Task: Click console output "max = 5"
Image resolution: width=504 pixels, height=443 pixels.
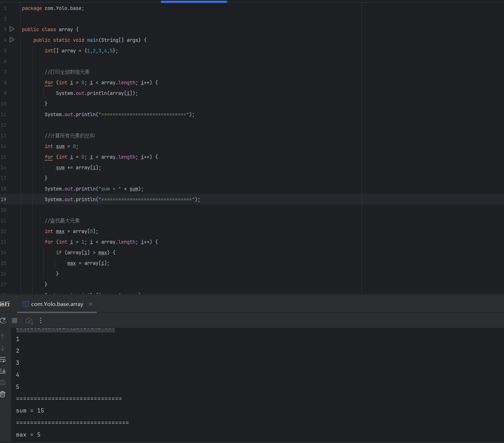Action: (28, 435)
